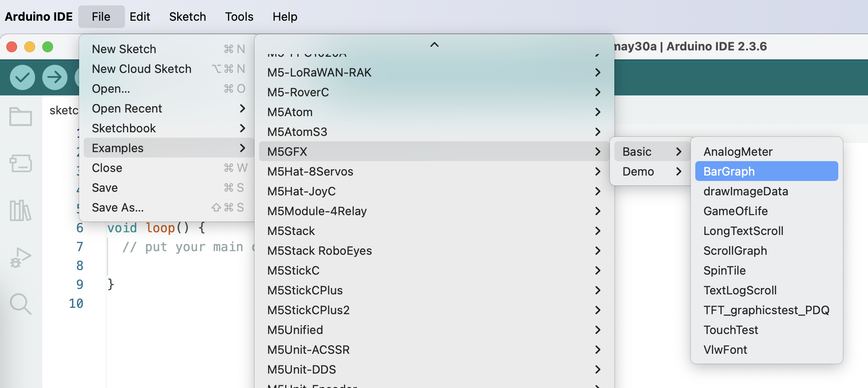
Task: Expand M5-RoverC examples
Action: tap(434, 92)
